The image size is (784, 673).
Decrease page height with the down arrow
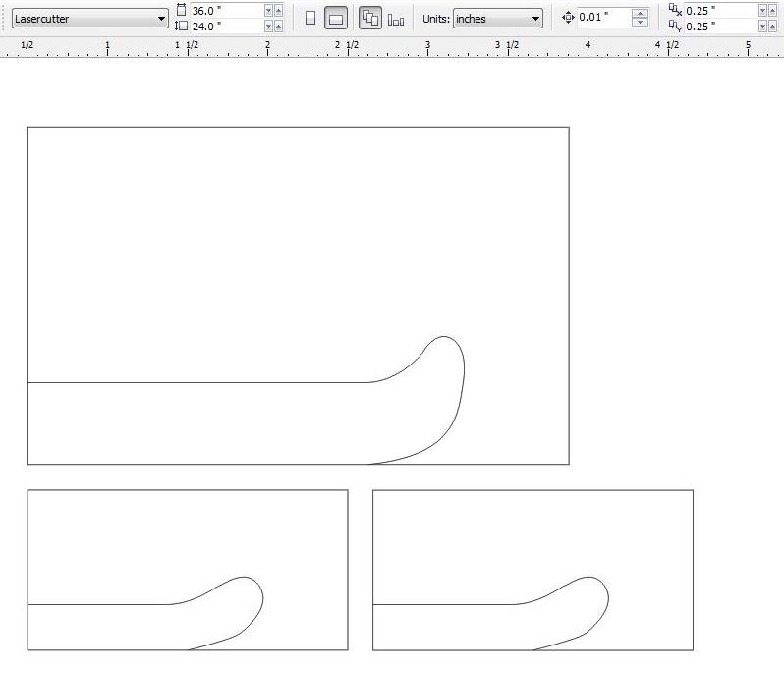pyautogui.click(x=268, y=26)
